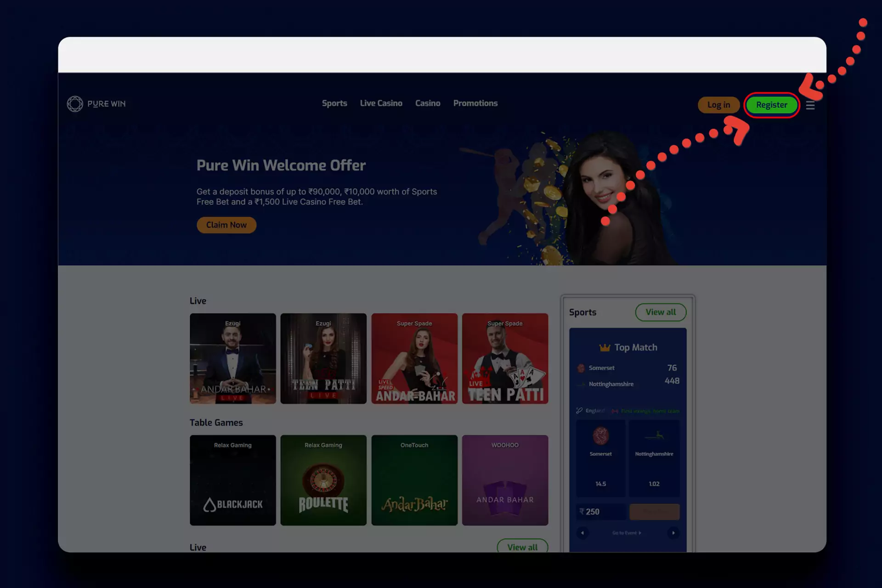
Task: Select the Sports navigation menu item
Action: tap(335, 104)
